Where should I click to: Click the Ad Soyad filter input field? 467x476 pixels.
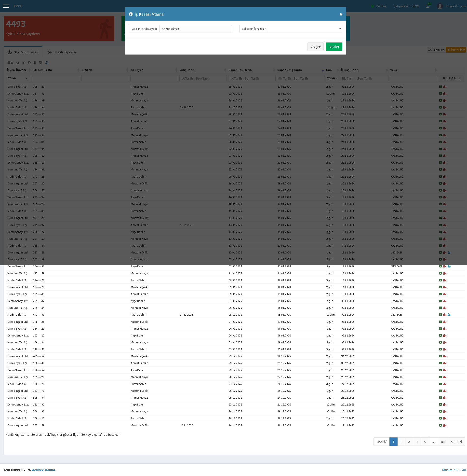[x=154, y=78]
